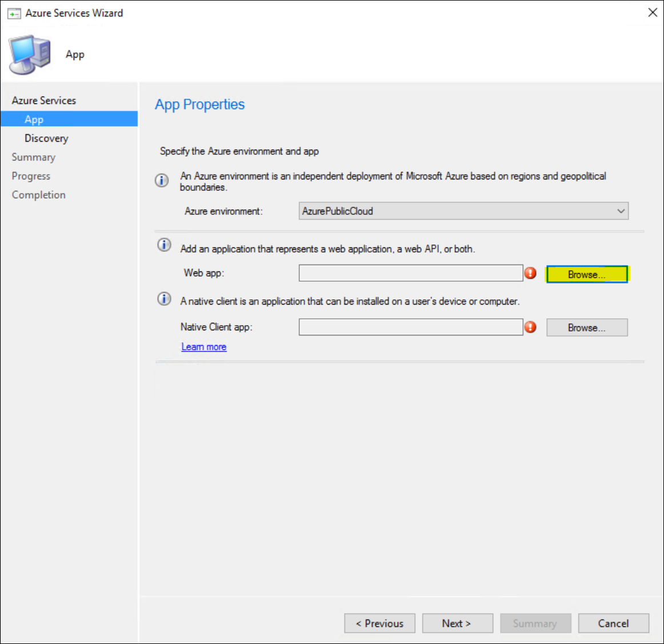Click info icon beside Azure environment description
Image resolution: width=664 pixels, height=644 pixels.
162,181
